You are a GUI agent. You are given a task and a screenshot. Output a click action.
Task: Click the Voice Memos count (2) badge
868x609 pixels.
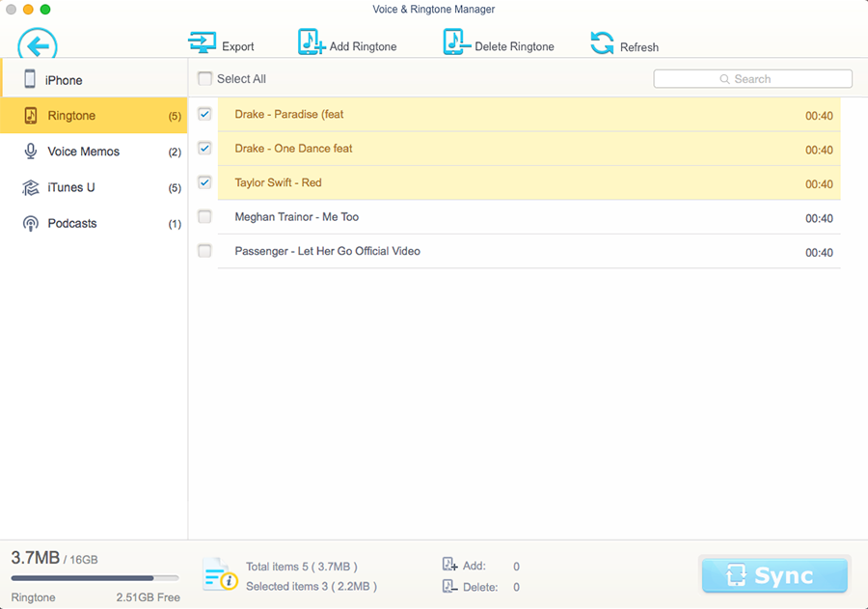tap(175, 152)
